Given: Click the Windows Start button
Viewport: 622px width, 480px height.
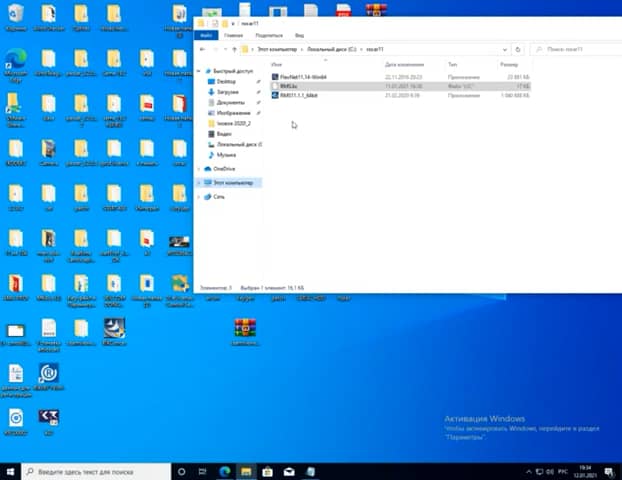Looking at the screenshot, I should point(11,470).
